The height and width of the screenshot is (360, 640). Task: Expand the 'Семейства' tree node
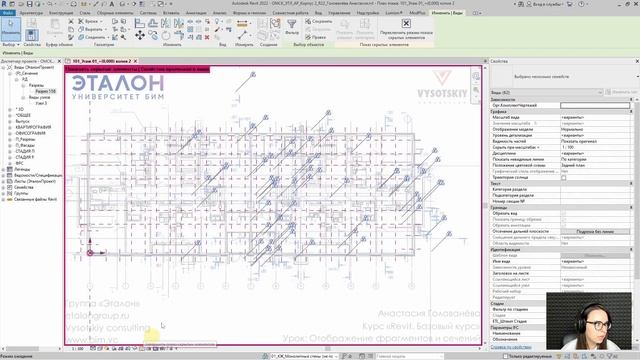pyautogui.click(x=4, y=187)
